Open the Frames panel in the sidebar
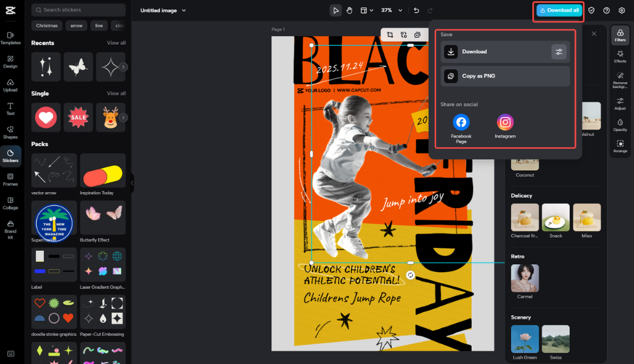Viewport: 634px width, 364px height. pyautogui.click(x=10, y=179)
